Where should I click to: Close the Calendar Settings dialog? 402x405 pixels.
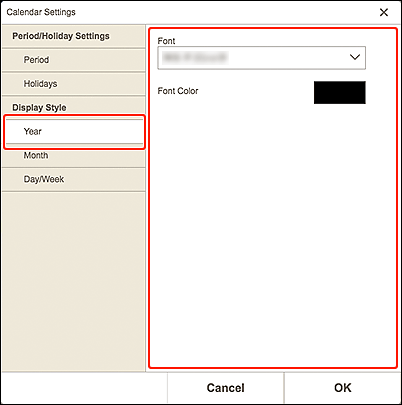click(x=384, y=12)
